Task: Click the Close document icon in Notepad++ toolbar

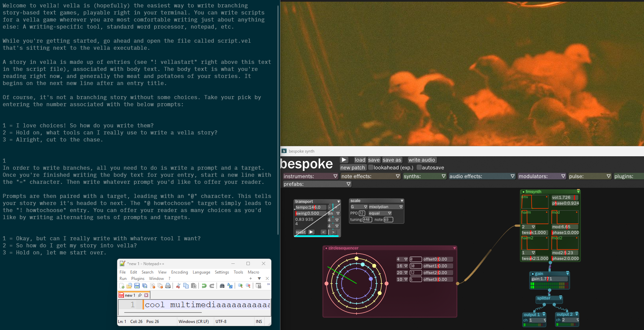Action: click(152, 286)
